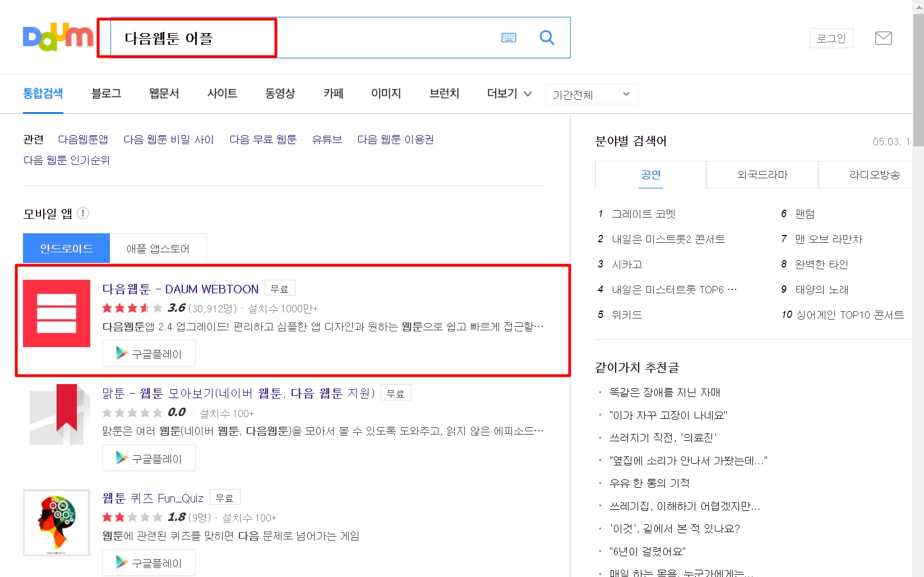
Task: Open the on-screen keyboard icon in search box
Action: click(509, 38)
